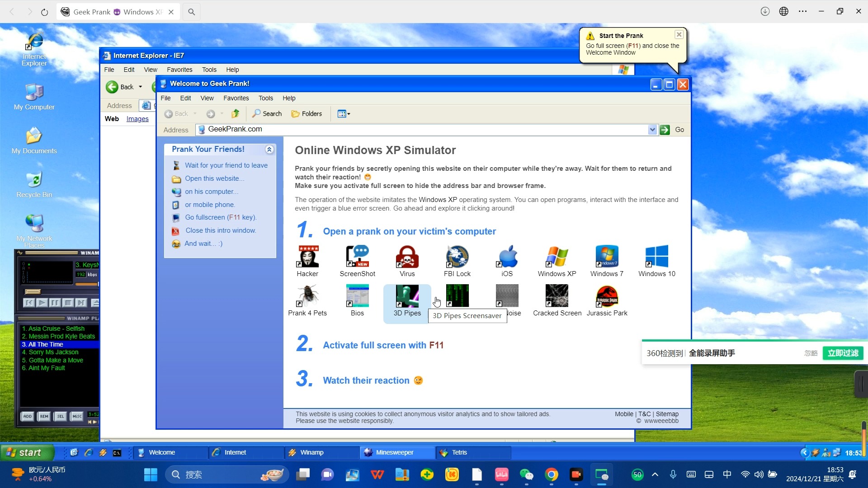Viewport: 868px width, 488px height.
Task: Click the command prompt quick launch icon
Action: (x=117, y=453)
